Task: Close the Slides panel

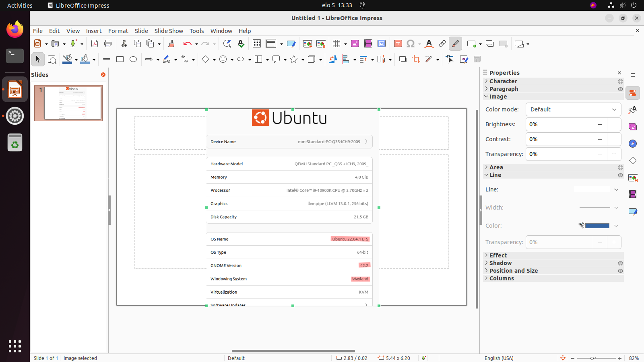Action: point(103,75)
